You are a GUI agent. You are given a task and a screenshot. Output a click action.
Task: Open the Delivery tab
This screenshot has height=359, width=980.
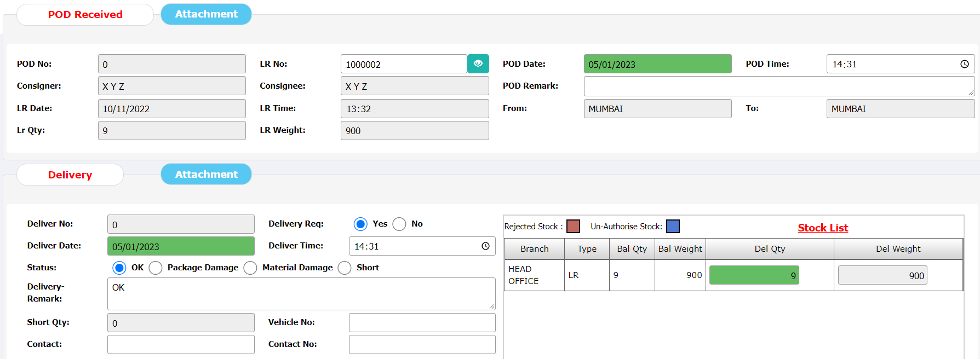[x=70, y=175]
